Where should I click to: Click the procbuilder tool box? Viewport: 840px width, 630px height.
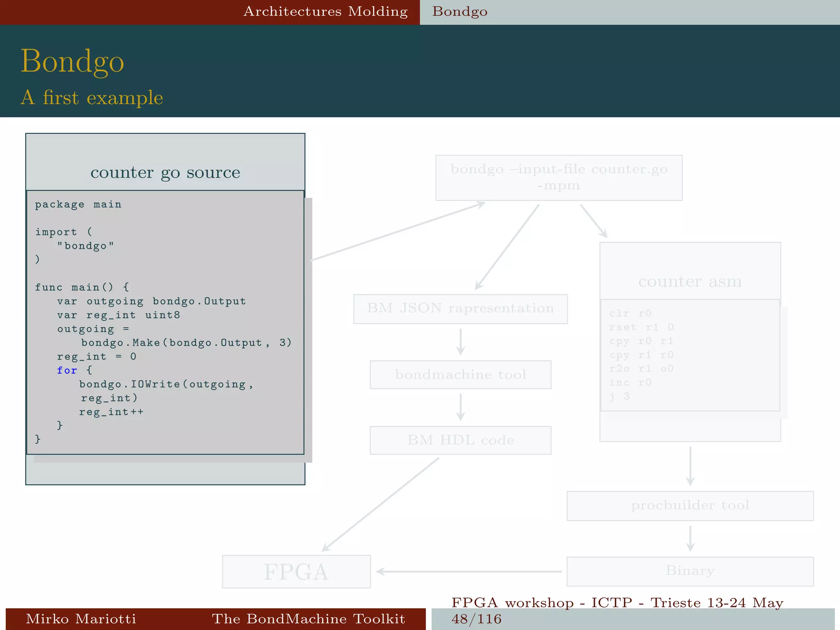[690, 505]
